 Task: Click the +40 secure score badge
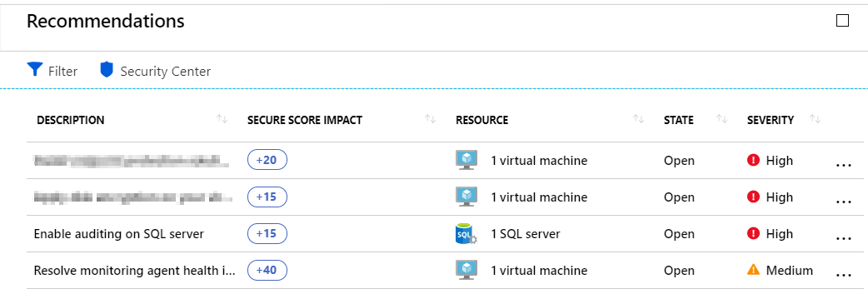267,271
